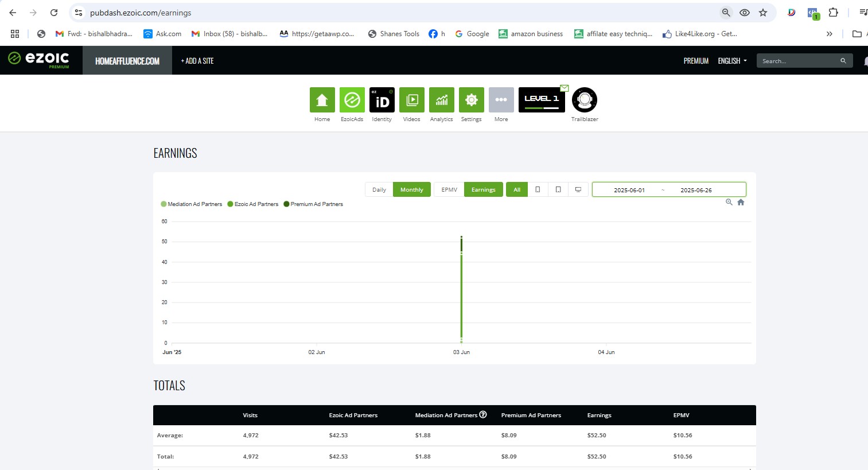
Task: Open the apps grid in bookmarks bar
Action: (x=15, y=34)
